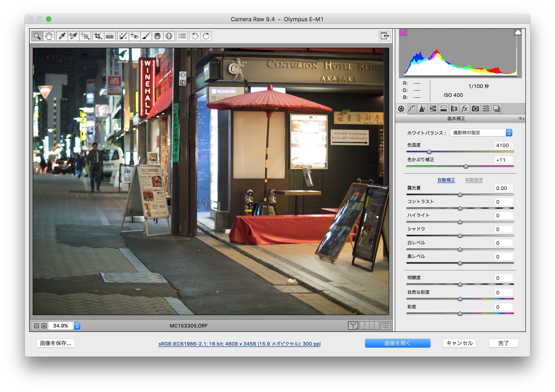Toggle highlight clipping warning in histogram
Viewport: 555px width, 392px height.
(518, 32)
